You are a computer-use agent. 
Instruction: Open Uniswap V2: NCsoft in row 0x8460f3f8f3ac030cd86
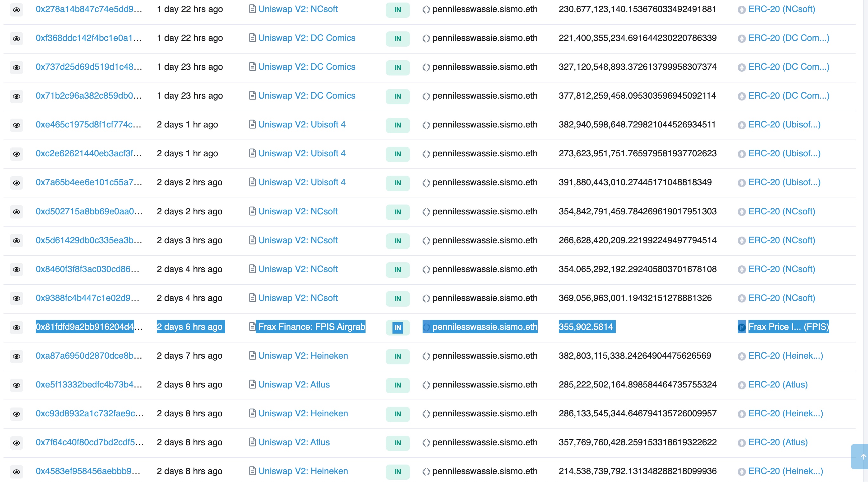point(298,269)
